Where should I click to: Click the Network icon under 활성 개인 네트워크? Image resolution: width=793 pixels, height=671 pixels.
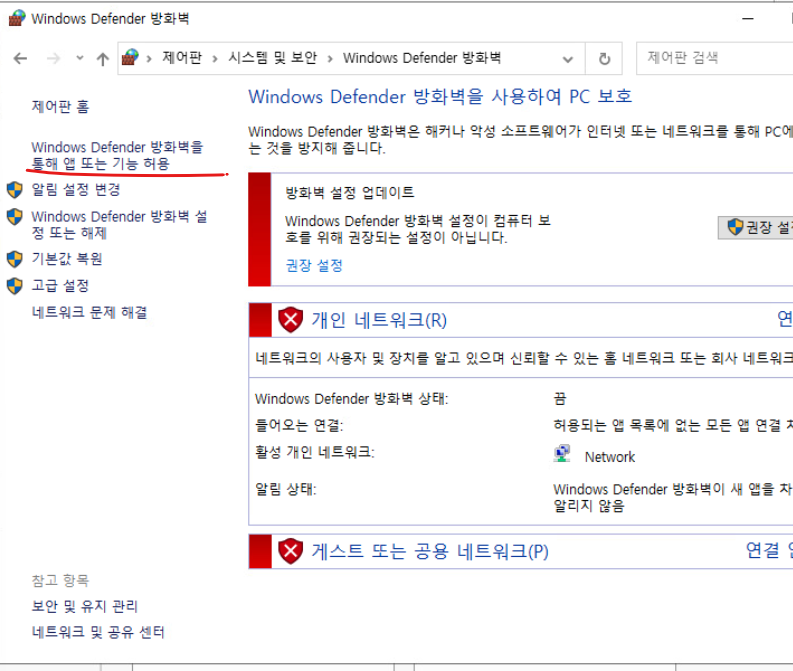562,454
